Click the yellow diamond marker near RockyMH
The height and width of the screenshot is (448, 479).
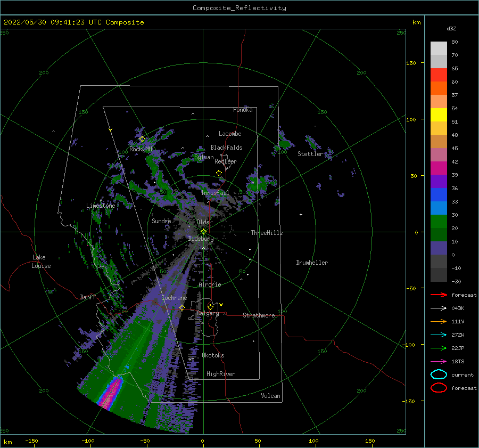click(x=142, y=139)
